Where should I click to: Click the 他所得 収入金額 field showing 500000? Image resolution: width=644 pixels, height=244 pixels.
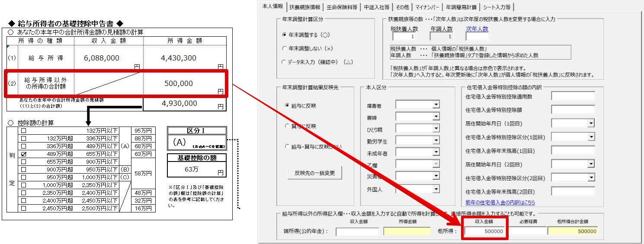pos(485,231)
